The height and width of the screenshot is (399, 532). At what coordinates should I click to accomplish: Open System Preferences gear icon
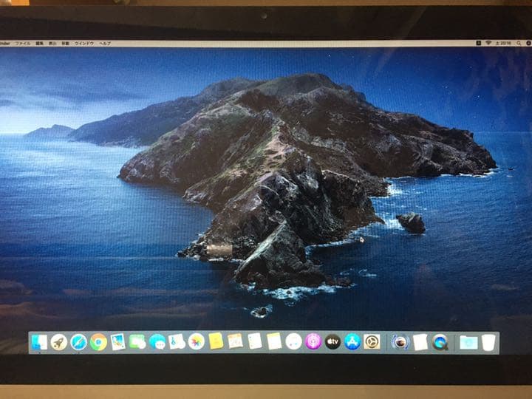[x=372, y=341]
